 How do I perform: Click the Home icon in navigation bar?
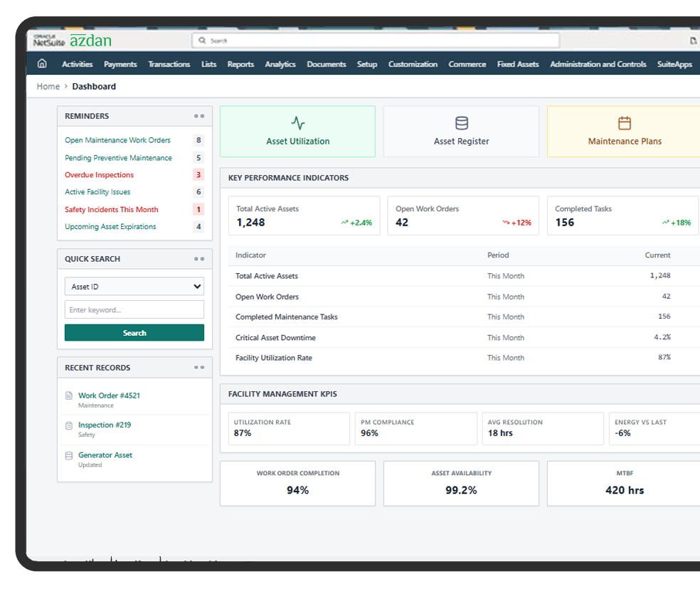(x=42, y=64)
